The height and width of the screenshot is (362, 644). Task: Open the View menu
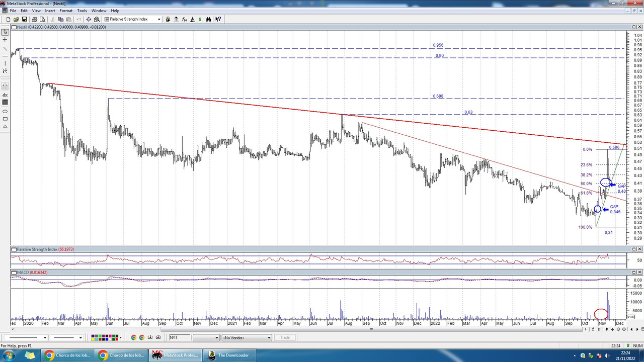tap(36, 11)
